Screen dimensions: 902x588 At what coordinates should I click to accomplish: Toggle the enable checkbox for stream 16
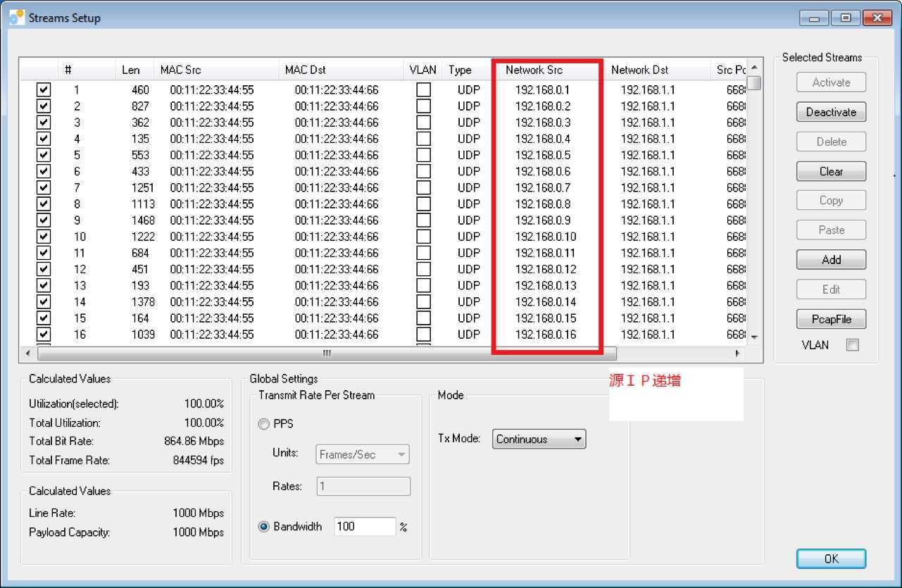click(x=44, y=334)
